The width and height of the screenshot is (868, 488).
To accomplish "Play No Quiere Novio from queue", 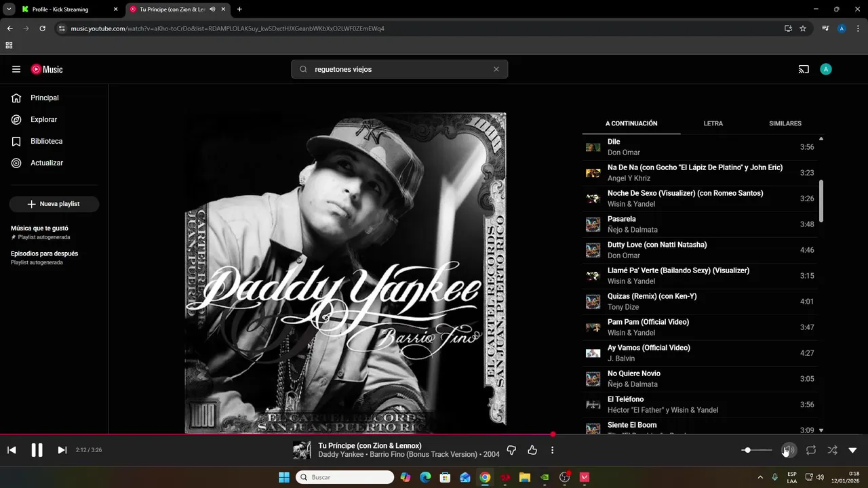I will 700,379.
